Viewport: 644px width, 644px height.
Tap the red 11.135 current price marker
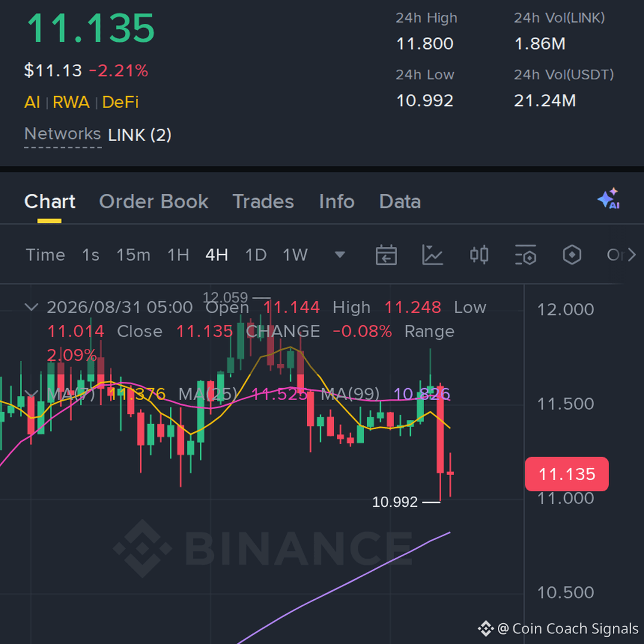567,474
